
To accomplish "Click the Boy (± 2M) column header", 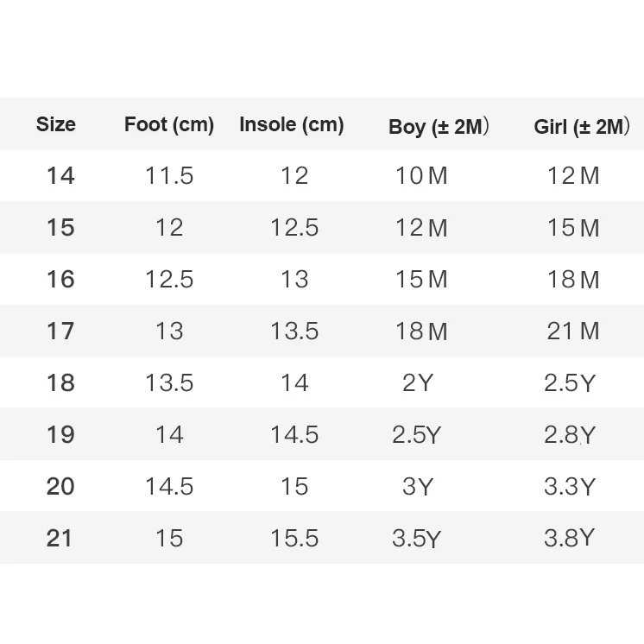I will 439,127.
